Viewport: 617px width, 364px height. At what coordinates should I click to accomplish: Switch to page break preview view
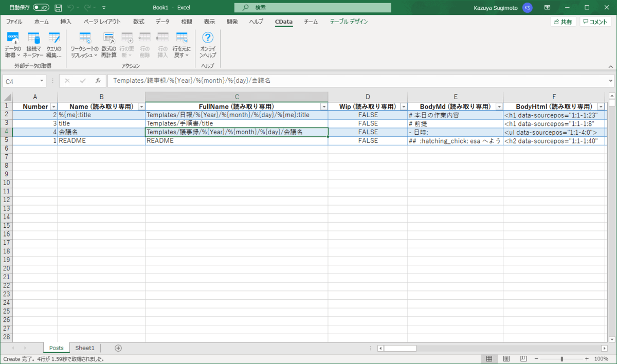[x=524, y=358]
